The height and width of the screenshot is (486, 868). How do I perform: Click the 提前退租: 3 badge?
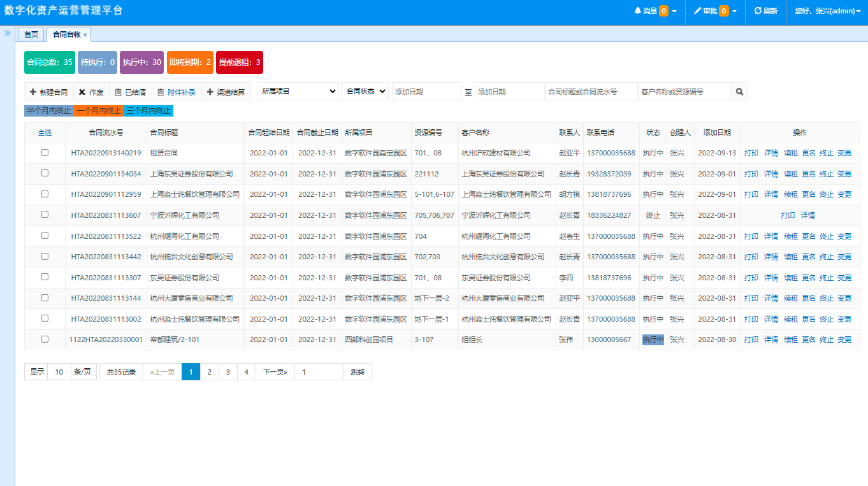click(x=240, y=62)
